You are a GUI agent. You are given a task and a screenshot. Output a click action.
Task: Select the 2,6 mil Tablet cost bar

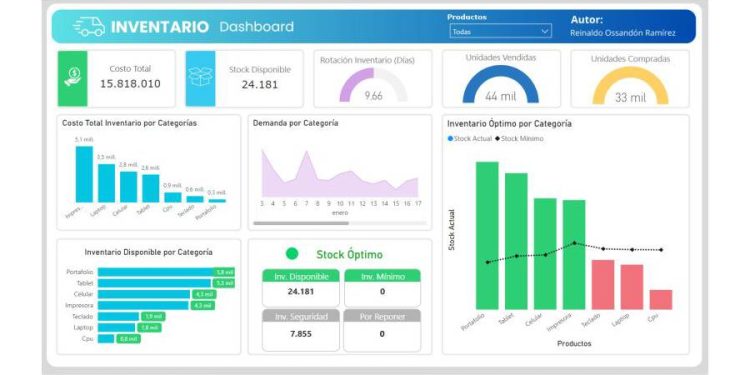[151, 188]
